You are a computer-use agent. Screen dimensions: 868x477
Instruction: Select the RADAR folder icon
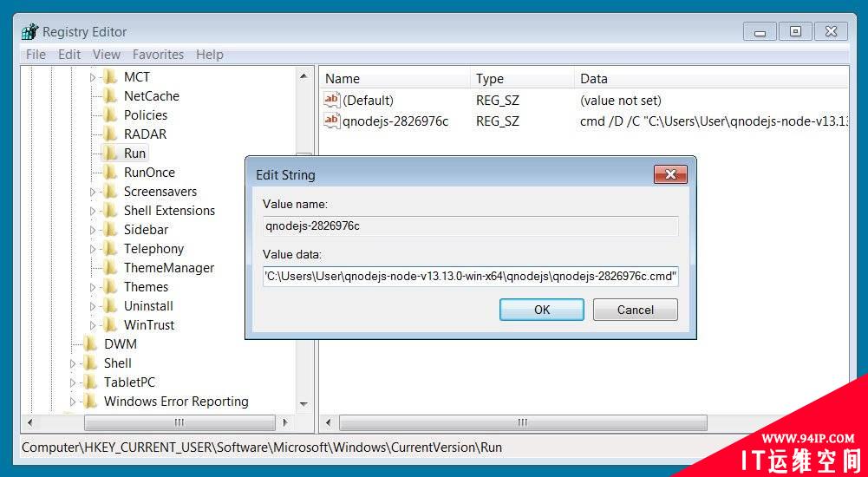point(110,134)
